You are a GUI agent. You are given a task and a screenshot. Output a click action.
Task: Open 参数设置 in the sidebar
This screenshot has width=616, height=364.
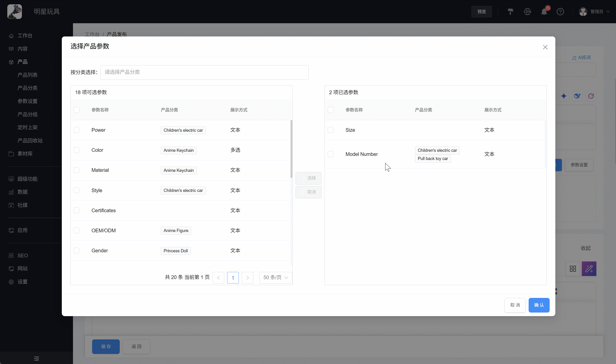tap(28, 101)
